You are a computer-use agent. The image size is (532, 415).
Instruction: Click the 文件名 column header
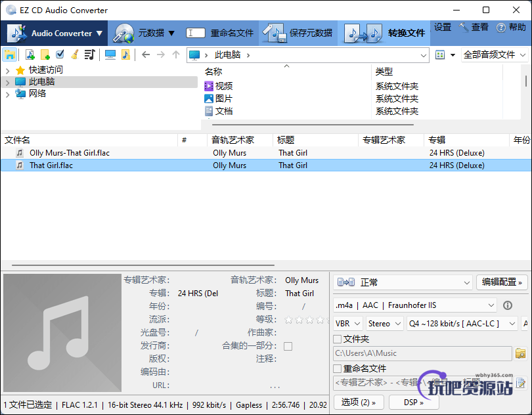pos(89,140)
